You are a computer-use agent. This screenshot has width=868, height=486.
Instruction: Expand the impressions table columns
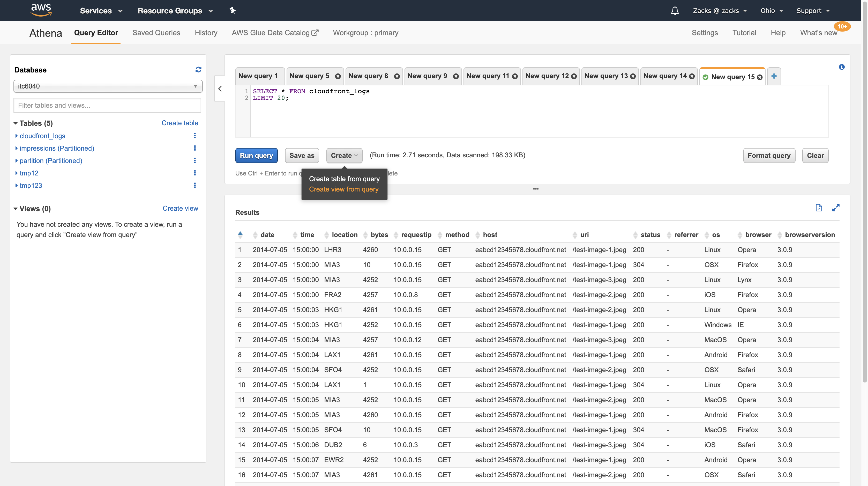[17, 148]
